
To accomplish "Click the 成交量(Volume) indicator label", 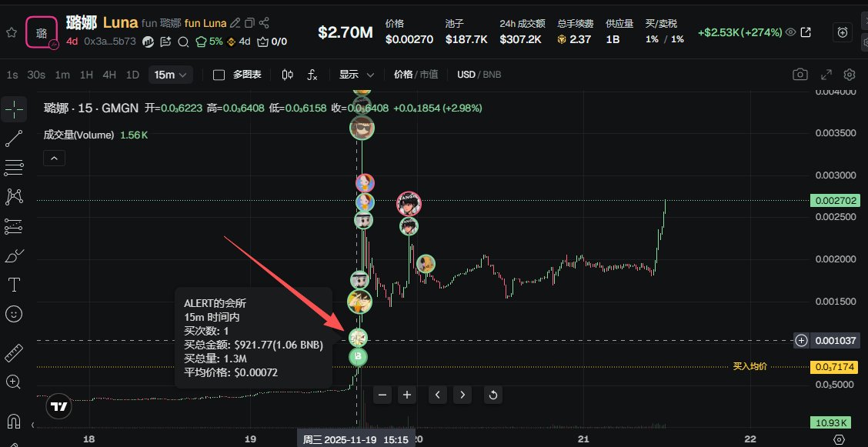I will [x=79, y=135].
